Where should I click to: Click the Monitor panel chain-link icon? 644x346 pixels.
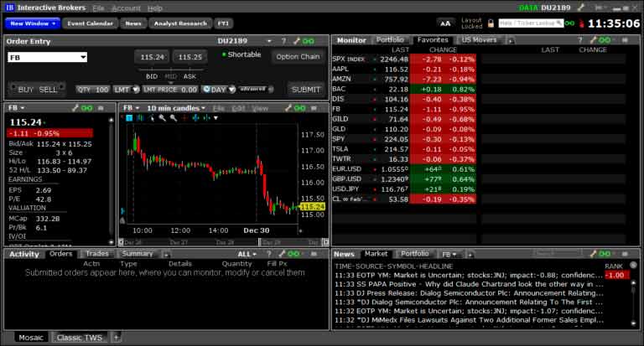click(605, 40)
